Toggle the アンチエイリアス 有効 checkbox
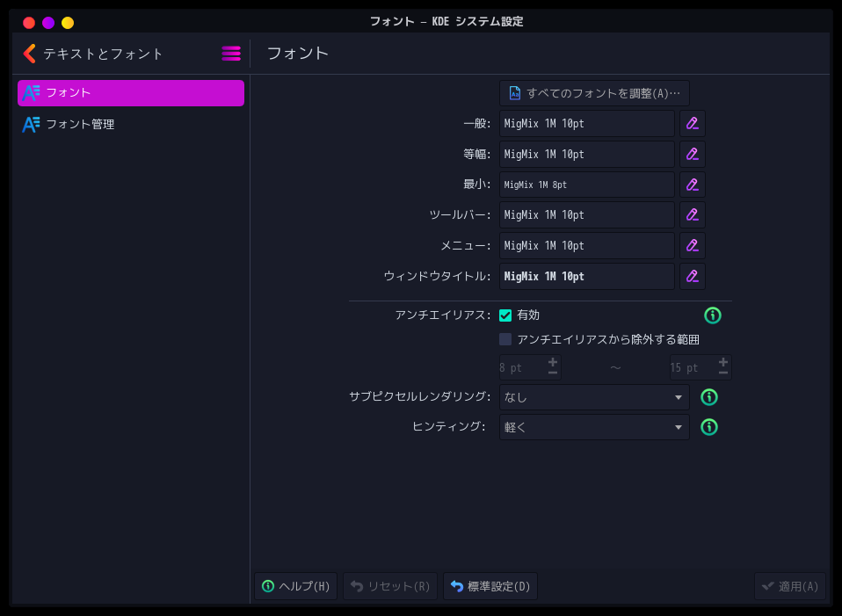Viewport: 842px width, 616px height. point(505,315)
